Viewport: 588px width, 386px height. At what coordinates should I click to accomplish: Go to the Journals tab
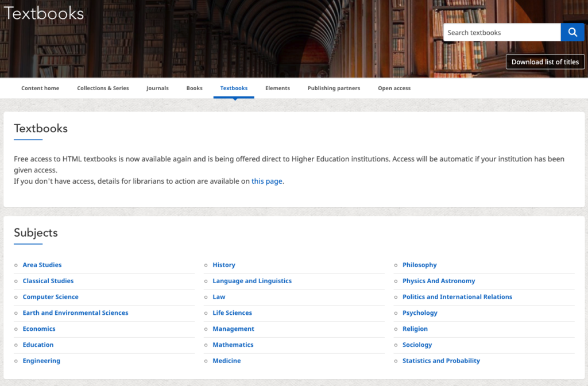pyautogui.click(x=157, y=88)
